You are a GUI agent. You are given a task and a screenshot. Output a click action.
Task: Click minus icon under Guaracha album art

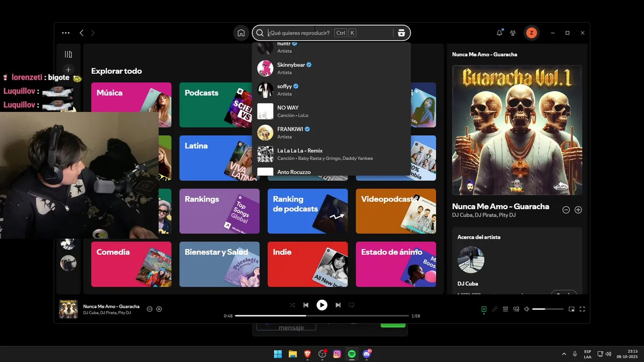(566, 210)
